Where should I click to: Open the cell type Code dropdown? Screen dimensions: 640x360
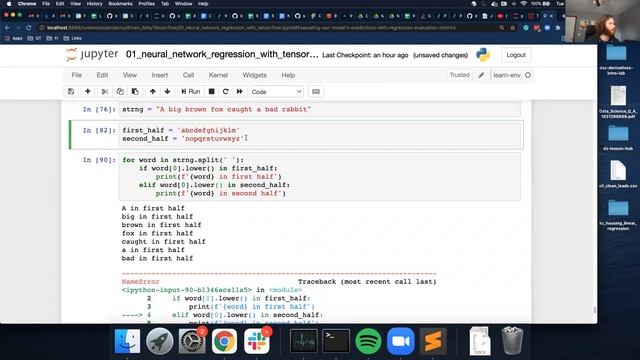[x=276, y=91]
